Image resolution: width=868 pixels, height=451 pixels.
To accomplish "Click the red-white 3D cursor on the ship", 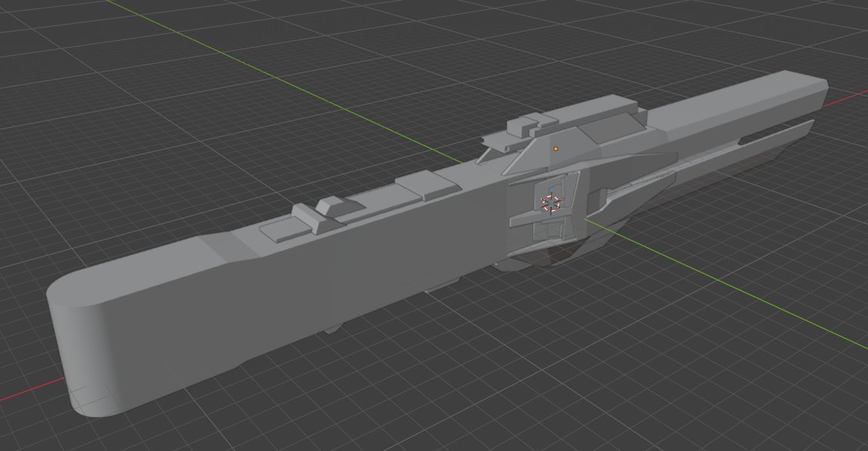I will tap(551, 203).
